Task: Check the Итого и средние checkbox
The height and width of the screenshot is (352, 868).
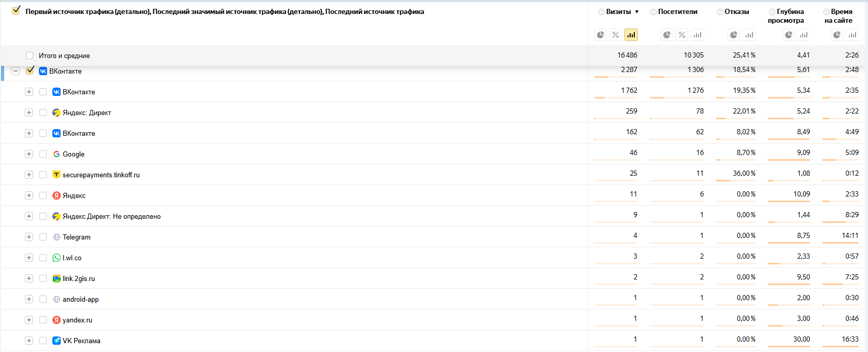Action: pyautogui.click(x=30, y=55)
